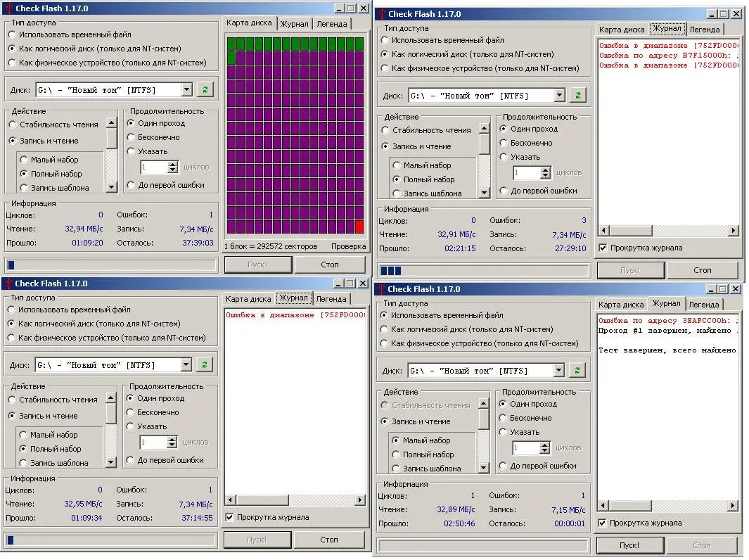Click remaining time value 37:39:03

point(198,243)
